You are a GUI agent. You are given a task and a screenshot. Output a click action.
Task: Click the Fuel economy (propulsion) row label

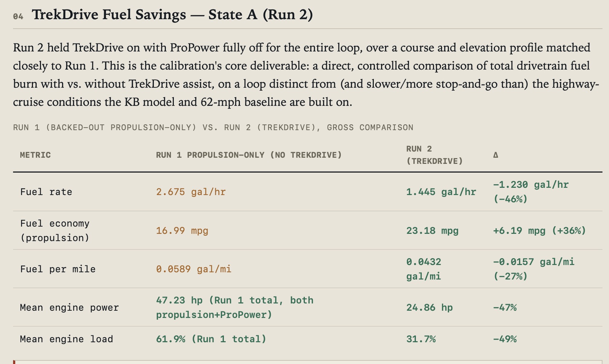(55, 231)
